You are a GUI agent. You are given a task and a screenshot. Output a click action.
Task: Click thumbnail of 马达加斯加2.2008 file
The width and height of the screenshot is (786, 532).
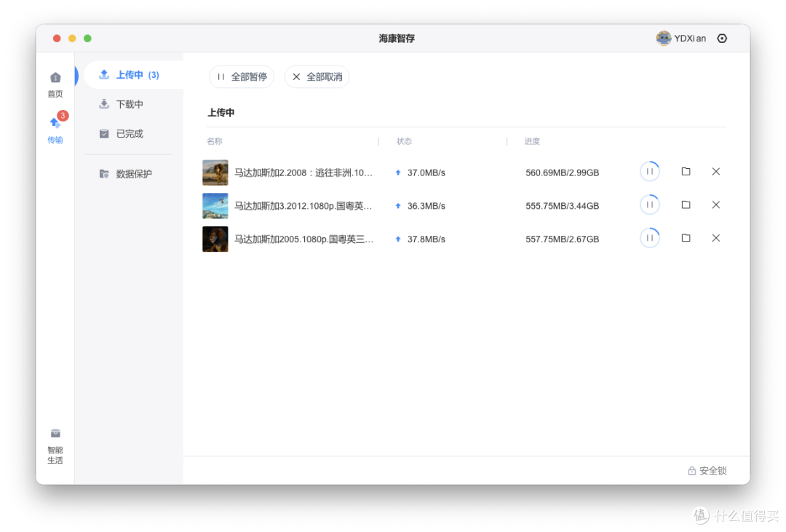point(215,172)
